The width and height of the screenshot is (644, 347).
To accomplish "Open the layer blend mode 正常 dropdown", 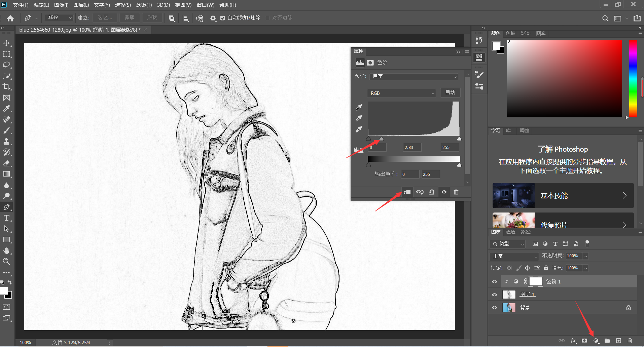I will coord(514,256).
